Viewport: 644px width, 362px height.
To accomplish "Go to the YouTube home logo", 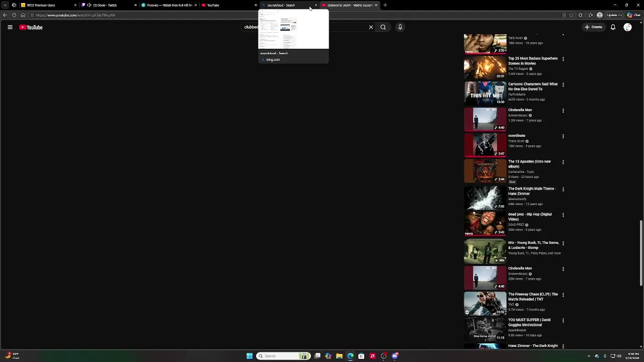I will pyautogui.click(x=31, y=27).
